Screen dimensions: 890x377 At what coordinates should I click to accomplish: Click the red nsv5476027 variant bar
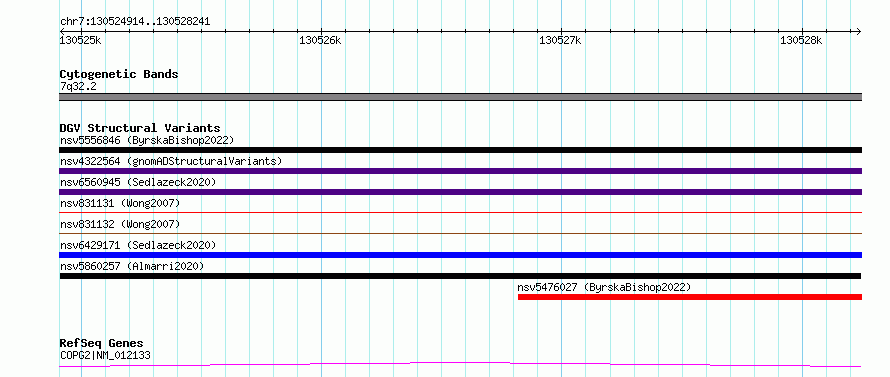click(690, 297)
